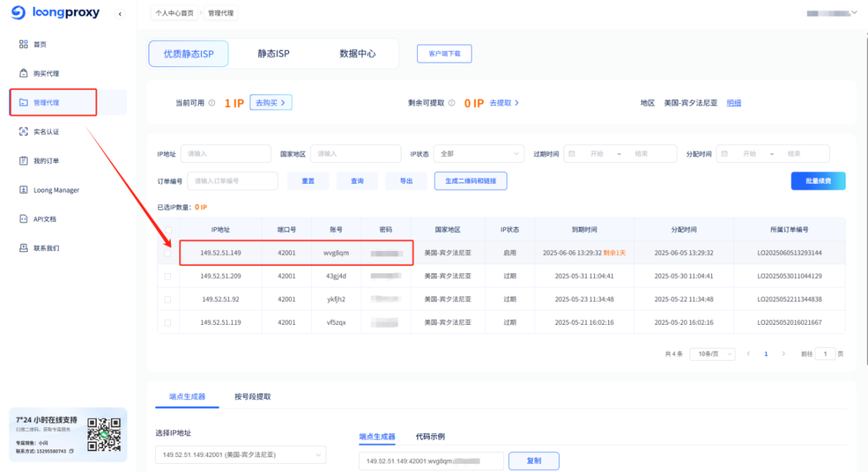Go to next page arrow in pagination

coord(784,353)
